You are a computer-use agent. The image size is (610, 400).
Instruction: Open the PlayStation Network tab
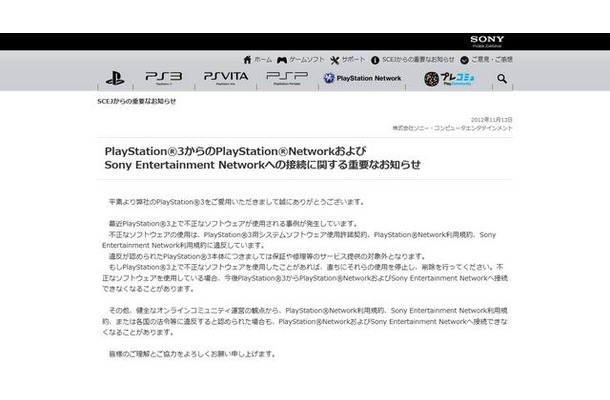[x=362, y=78]
